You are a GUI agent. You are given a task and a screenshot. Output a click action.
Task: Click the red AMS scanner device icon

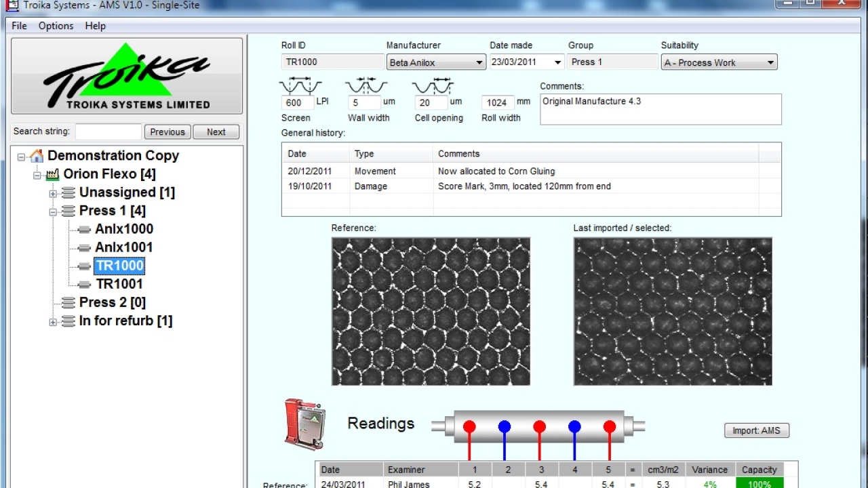[304, 424]
